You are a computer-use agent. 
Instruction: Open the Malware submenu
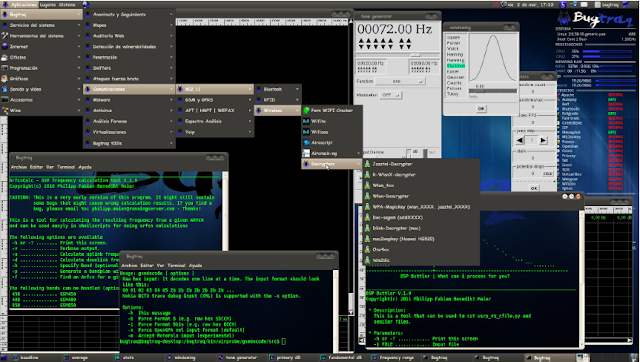click(x=129, y=100)
